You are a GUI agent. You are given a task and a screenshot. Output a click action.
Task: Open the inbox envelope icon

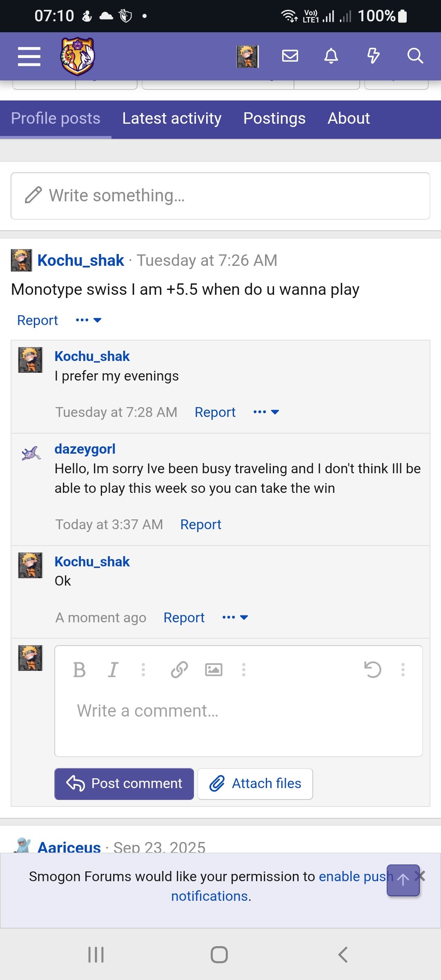point(290,56)
